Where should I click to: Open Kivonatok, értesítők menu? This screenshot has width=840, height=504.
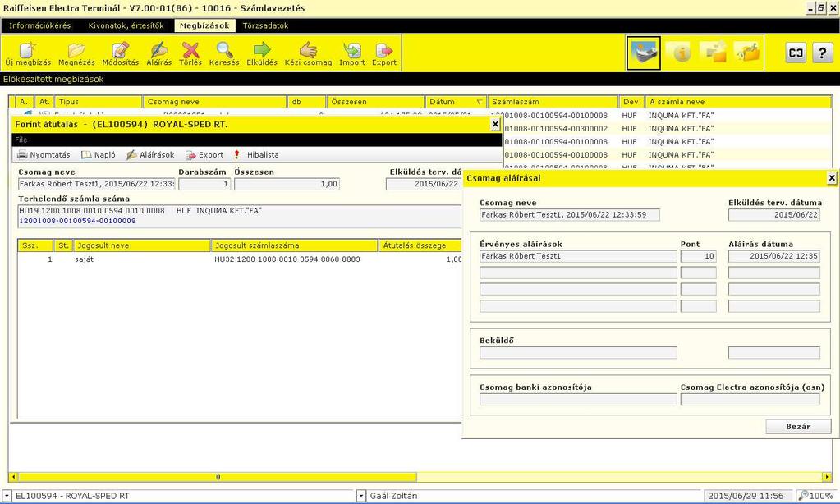(126, 25)
